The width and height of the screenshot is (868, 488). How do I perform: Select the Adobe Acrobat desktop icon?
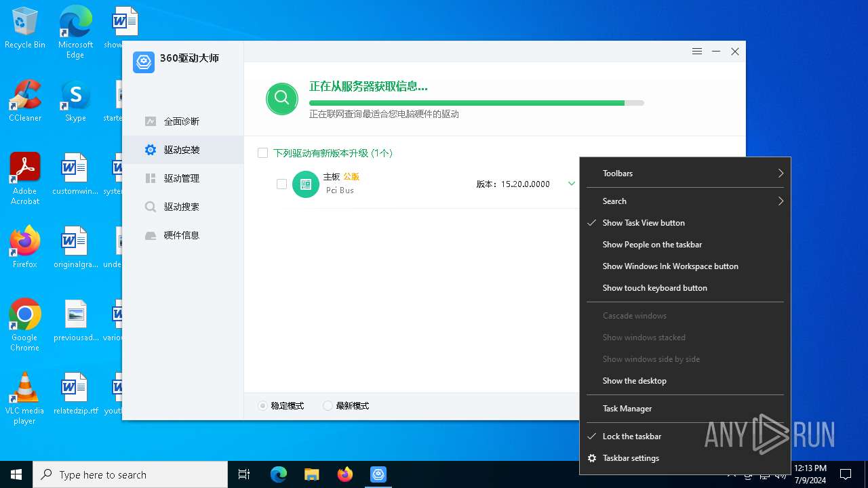pyautogui.click(x=25, y=179)
